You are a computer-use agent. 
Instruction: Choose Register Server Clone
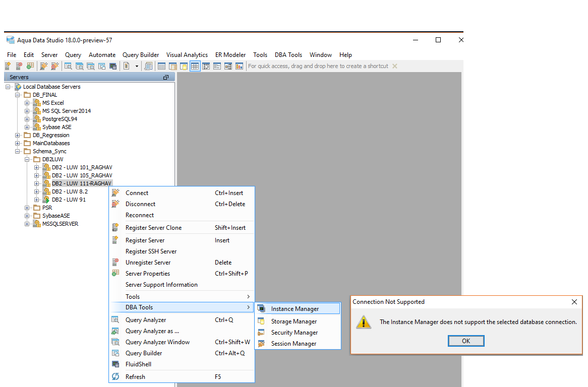[182, 228]
